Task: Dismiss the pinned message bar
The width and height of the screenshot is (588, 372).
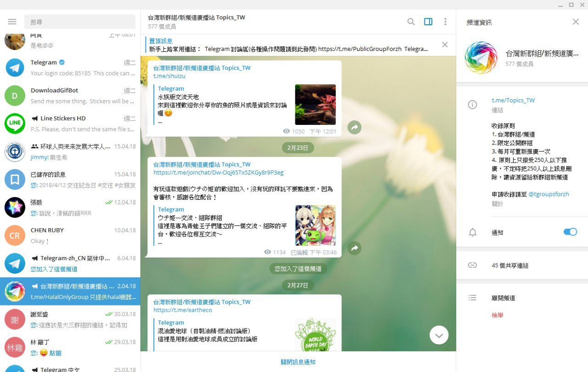Action: pyautogui.click(x=445, y=45)
